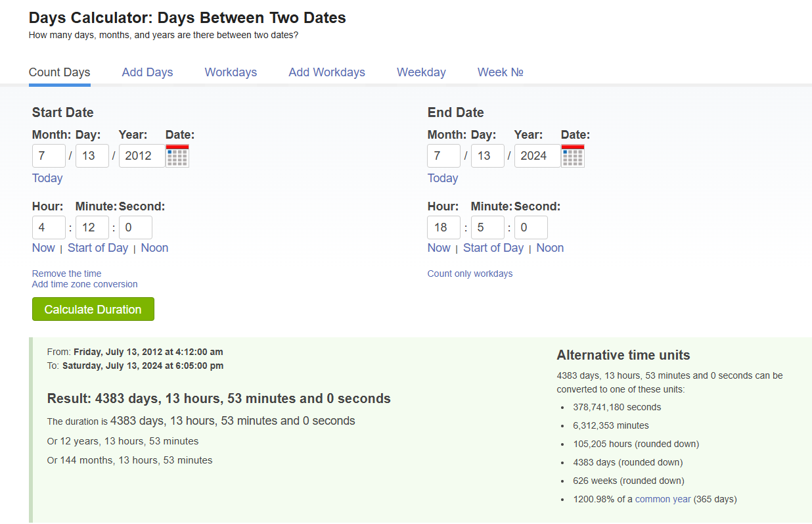Screen dimensions: 812x524
Task: Open the End Date calendar picker icon
Action: click(573, 156)
